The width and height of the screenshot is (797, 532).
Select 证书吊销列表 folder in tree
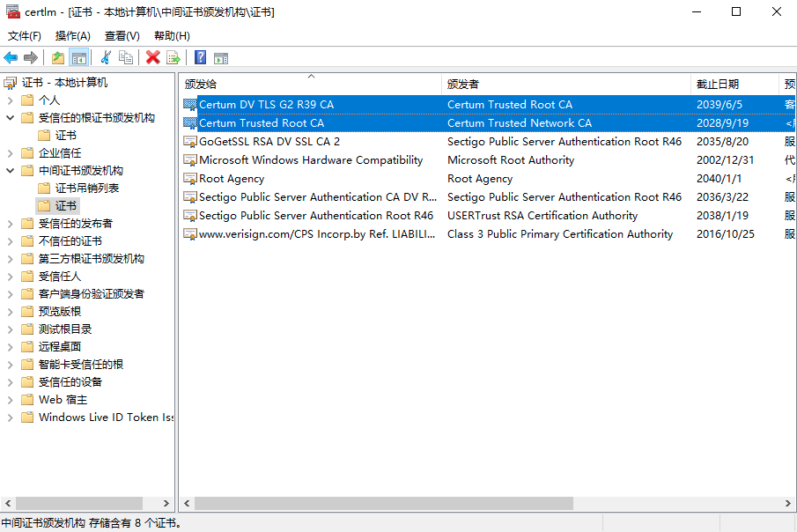[x=86, y=188]
